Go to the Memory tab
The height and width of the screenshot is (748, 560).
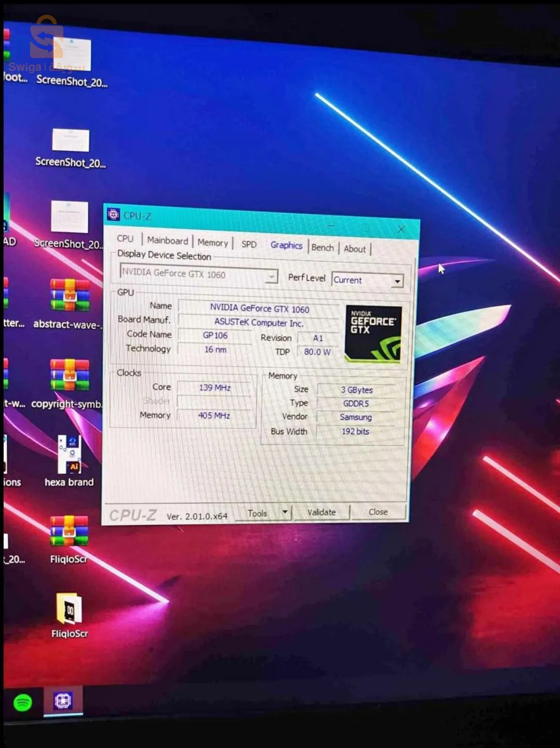click(x=213, y=243)
